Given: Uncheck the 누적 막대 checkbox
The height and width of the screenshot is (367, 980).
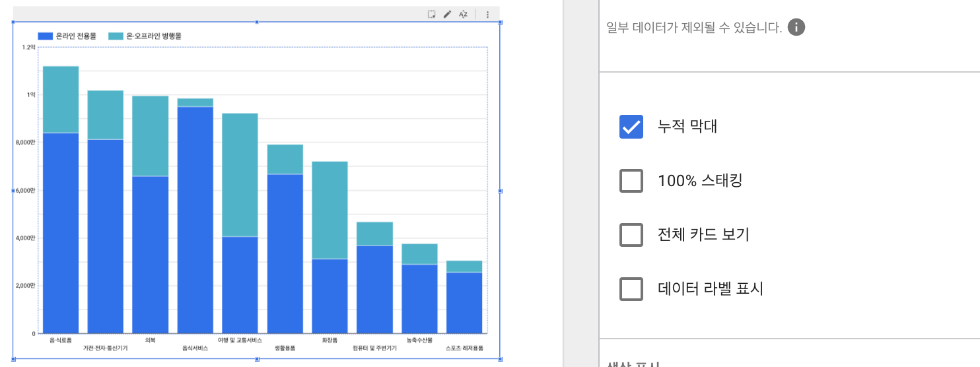Looking at the screenshot, I should [631, 126].
